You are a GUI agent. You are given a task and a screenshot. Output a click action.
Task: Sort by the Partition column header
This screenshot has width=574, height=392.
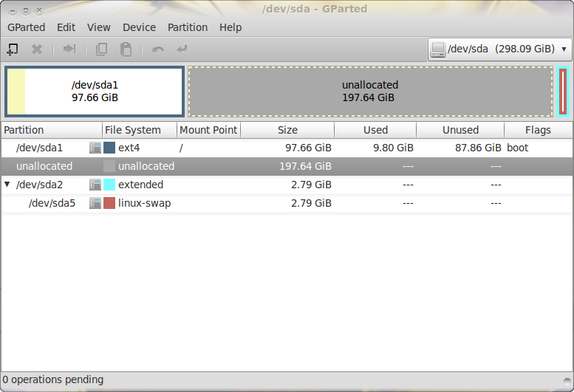[52, 130]
